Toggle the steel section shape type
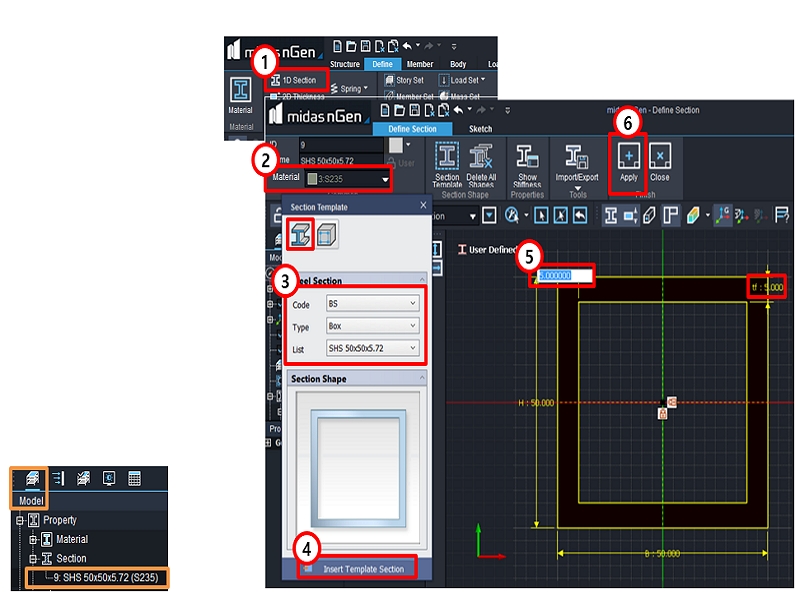800x600 pixels. 299,231
